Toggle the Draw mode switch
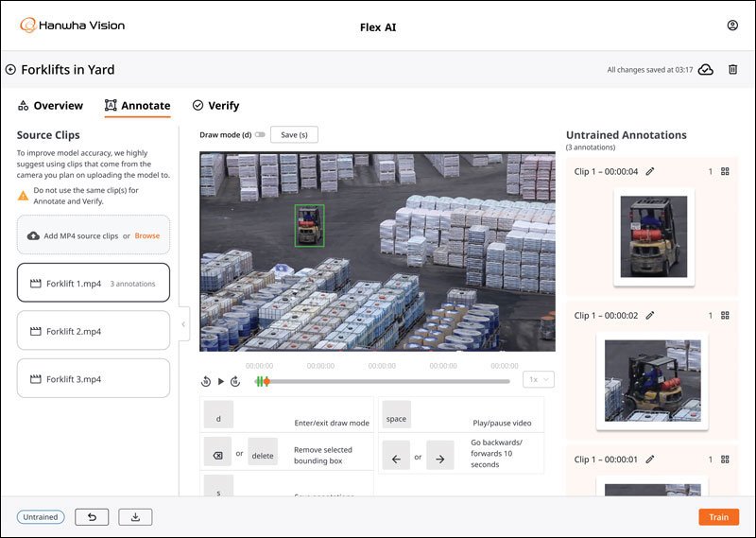The height and width of the screenshot is (538, 756). tap(260, 134)
